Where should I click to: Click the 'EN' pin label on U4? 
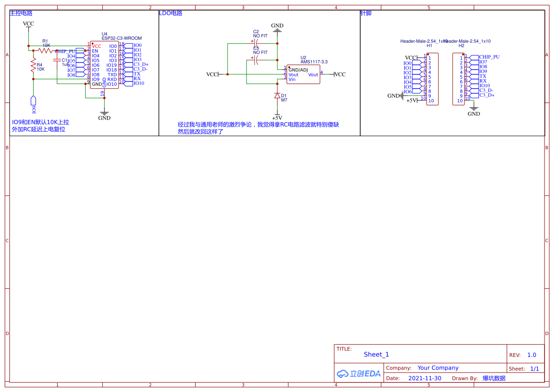coord(95,51)
